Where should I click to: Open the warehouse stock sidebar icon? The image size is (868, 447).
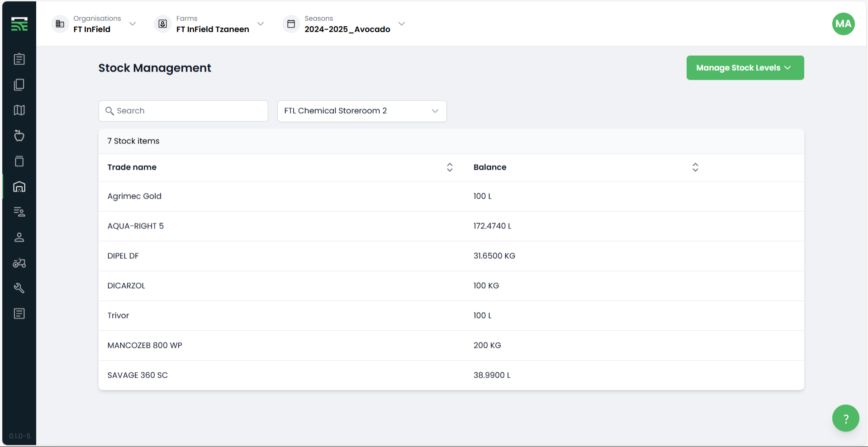coord(19,187)
